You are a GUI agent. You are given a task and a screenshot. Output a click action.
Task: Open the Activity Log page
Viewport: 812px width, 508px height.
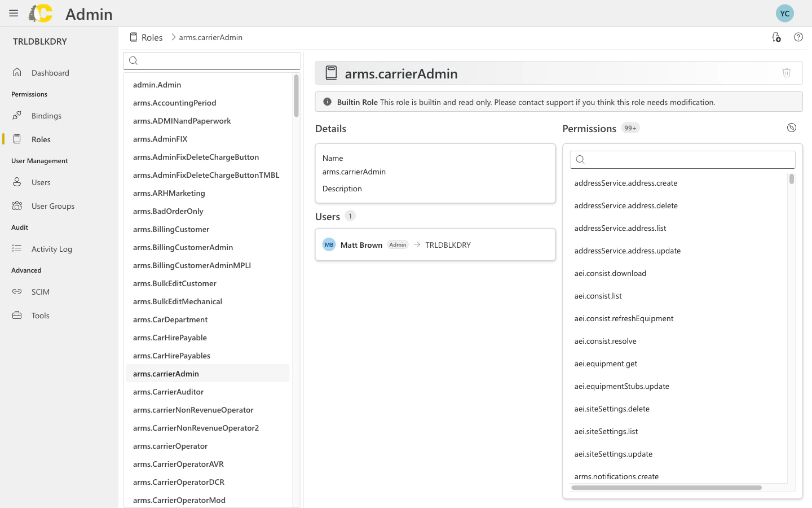[x=52, y=248]
